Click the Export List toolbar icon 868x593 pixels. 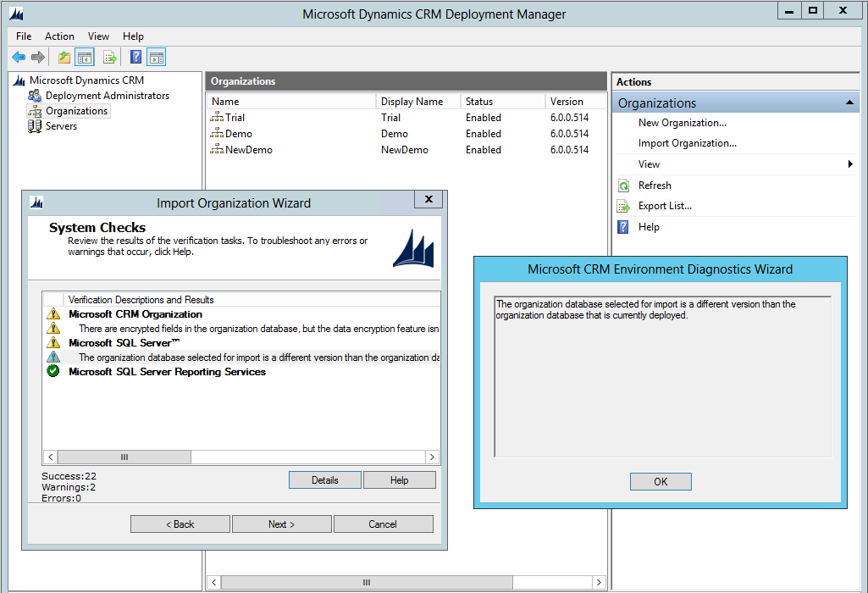[x=109, y=57]
